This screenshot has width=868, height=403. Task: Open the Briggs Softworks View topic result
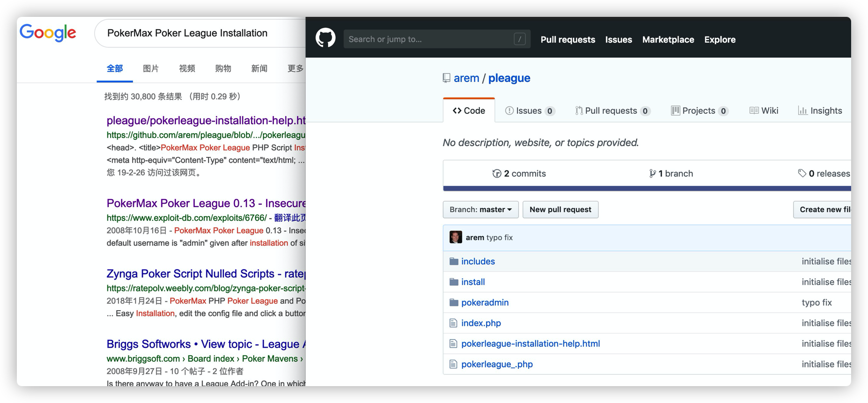206,344
